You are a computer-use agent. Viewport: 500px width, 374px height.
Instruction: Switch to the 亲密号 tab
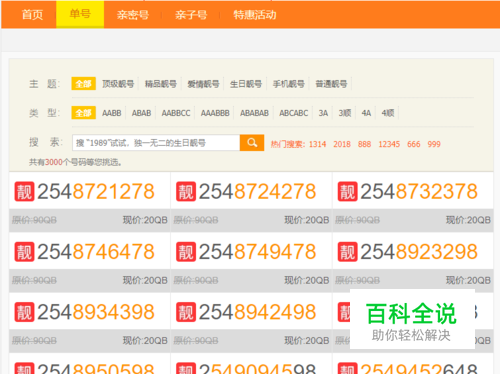click(133, 15)
